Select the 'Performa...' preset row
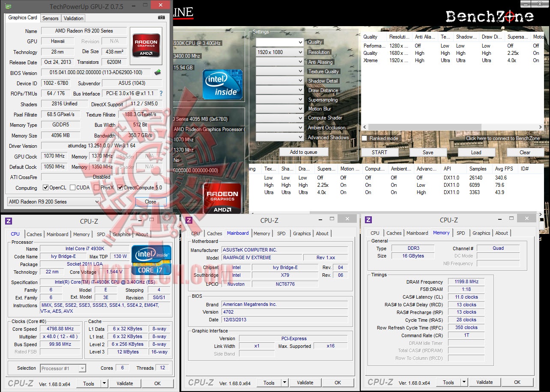 [453, 45]
